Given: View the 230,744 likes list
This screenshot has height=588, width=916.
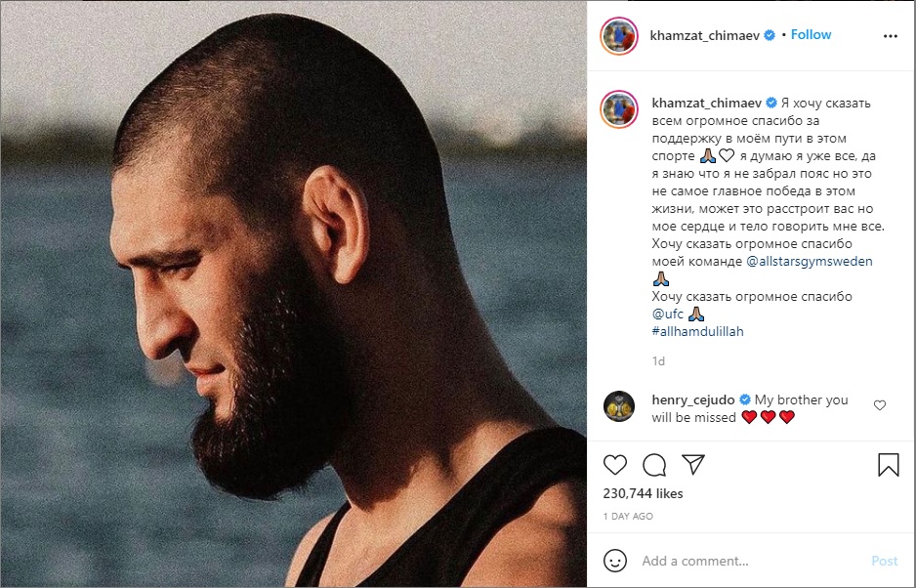Looking at the screenshot, I should 643,494.
